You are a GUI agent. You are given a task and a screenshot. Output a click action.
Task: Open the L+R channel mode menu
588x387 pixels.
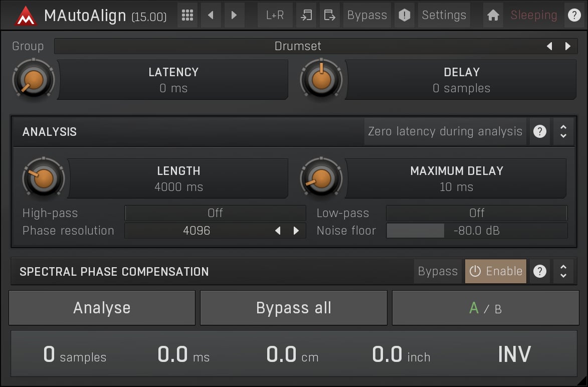point(275,15)
